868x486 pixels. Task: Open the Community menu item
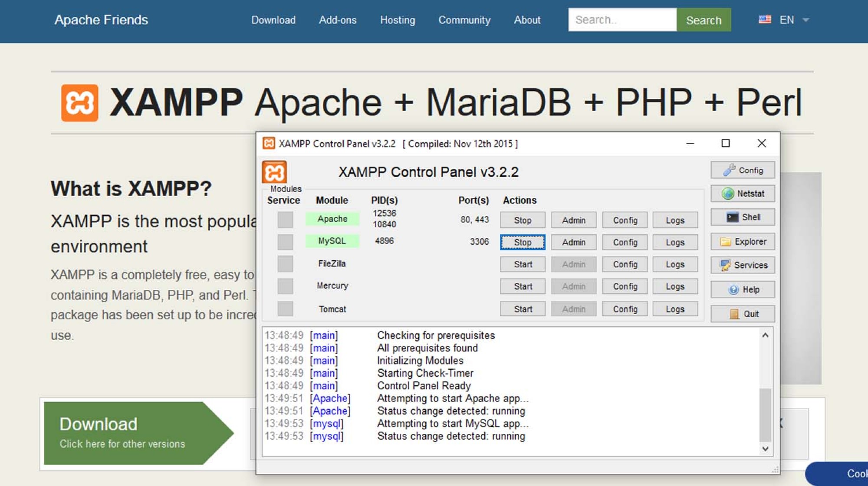tap(464, 20)
